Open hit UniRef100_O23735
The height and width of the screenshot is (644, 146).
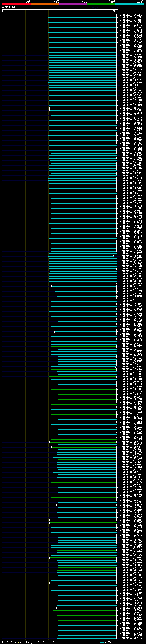point(131,25)
